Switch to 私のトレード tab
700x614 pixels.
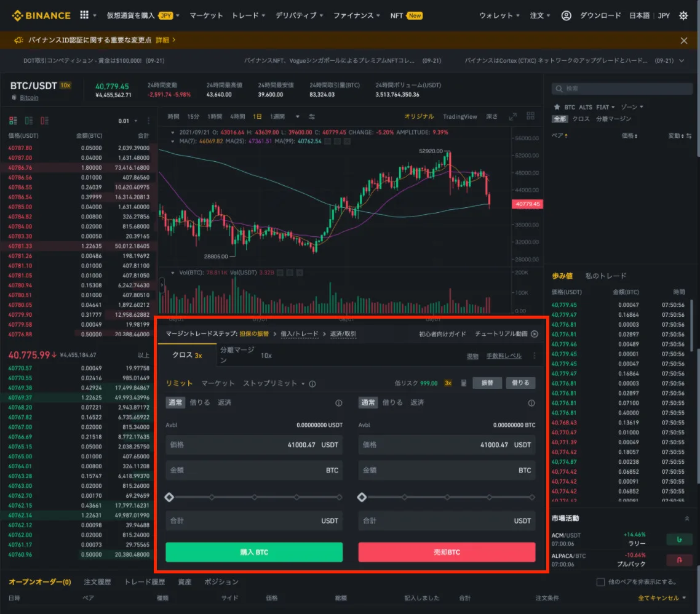point(605,276)
